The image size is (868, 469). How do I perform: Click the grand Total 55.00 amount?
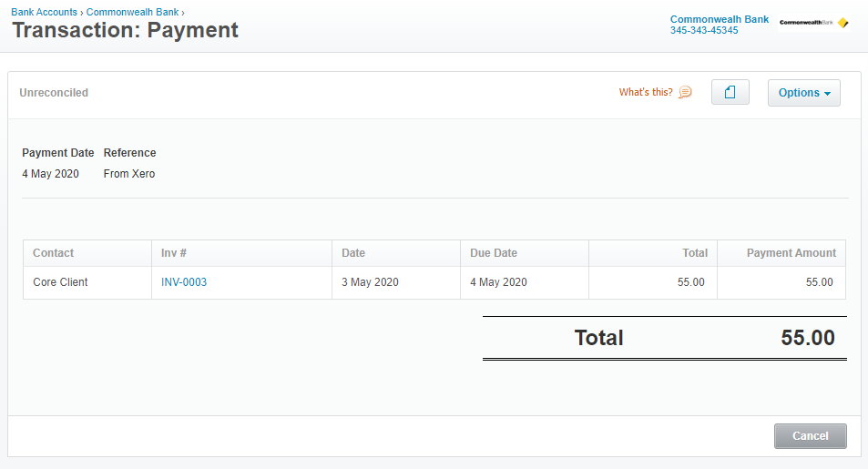(x=808, y=338)
